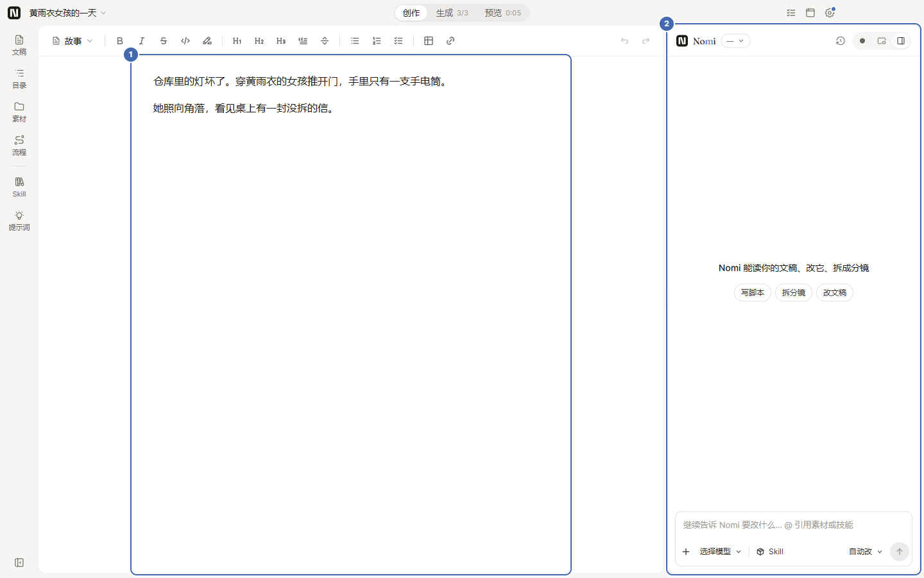The height and width of the screenshot is (578, 924).
Task: Expand the project title 黄雨衣女孩的一天 menu
Action: point(68,13)
